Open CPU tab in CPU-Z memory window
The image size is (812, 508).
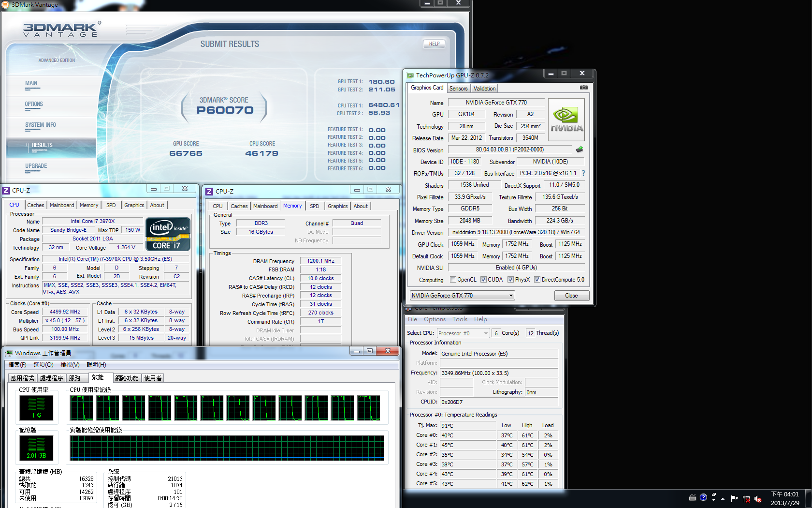click(x=217, y=206)
